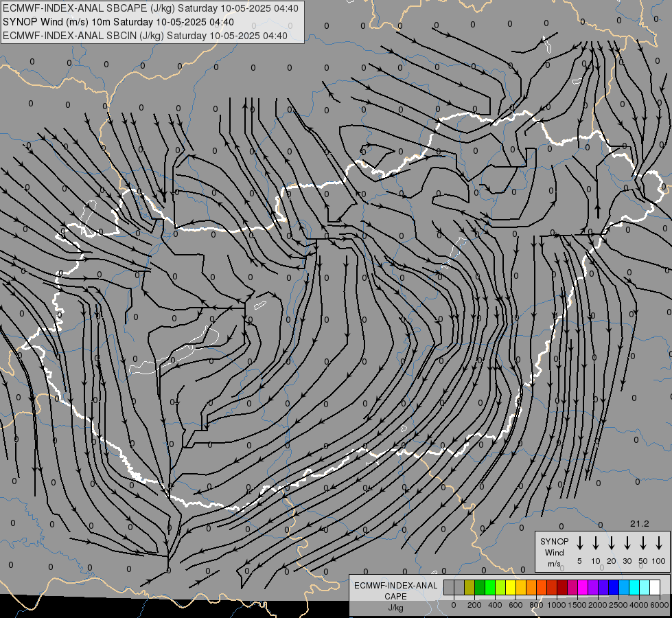Click the wind arrow for 100 m/s
672x618 pixels.
659,543
